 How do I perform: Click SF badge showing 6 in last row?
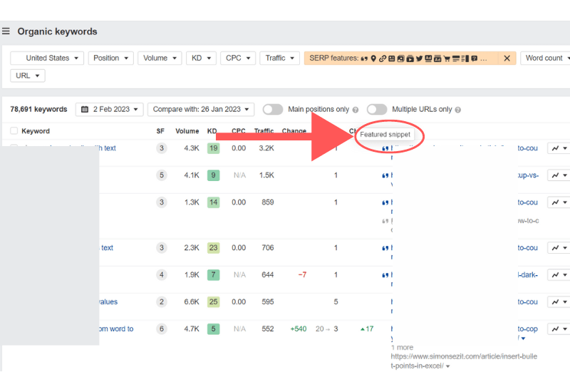click(x=162, y=329)
